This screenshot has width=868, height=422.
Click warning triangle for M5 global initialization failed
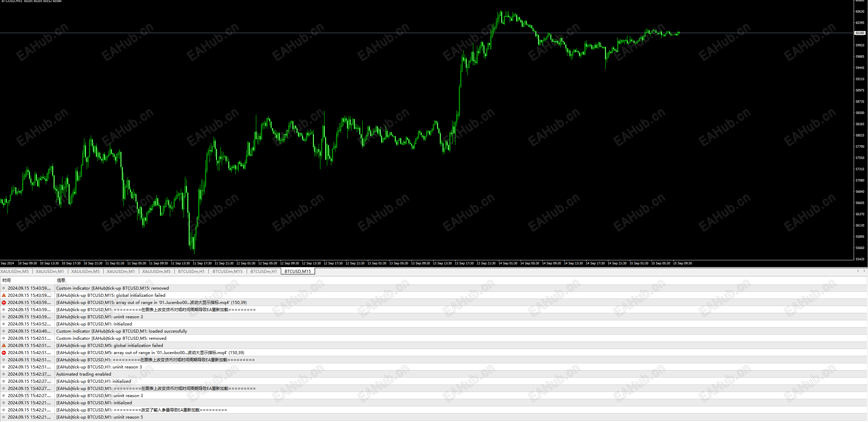point(4,346)
